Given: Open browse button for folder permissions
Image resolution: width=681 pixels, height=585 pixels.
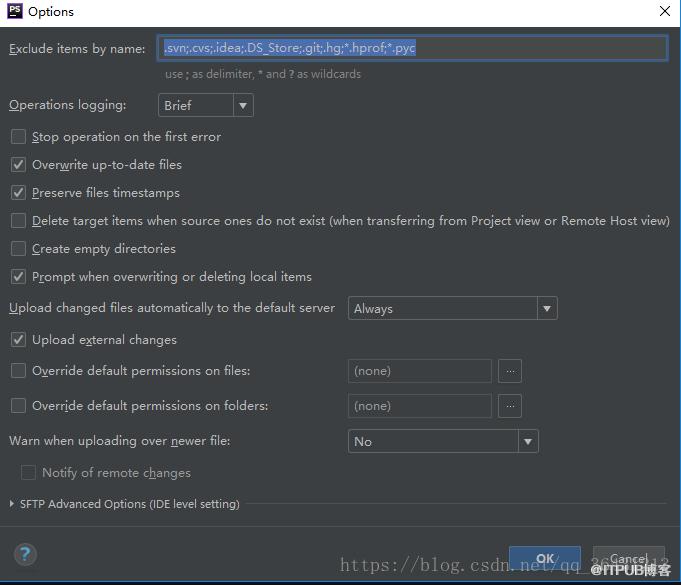Looking at the screenshot, I should click(510, 406).
